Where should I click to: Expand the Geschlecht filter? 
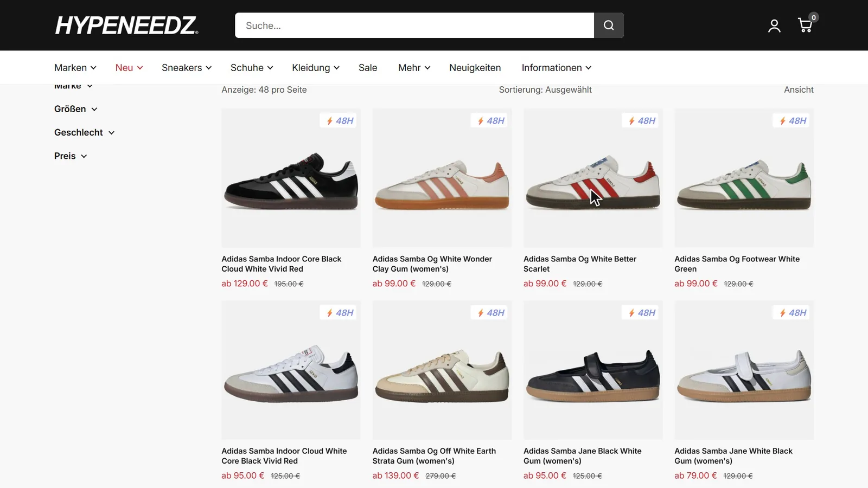[x=85, y=132]
